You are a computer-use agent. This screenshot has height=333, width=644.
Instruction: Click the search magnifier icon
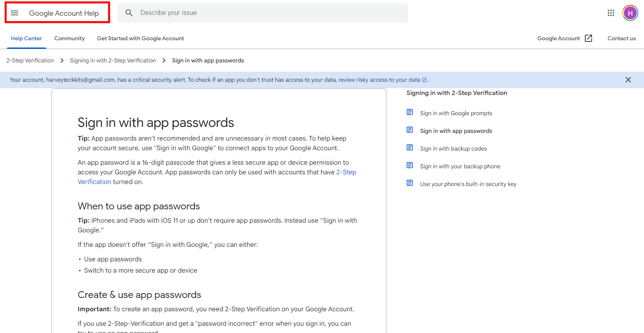pyautogui.click(x=129, y=13)
